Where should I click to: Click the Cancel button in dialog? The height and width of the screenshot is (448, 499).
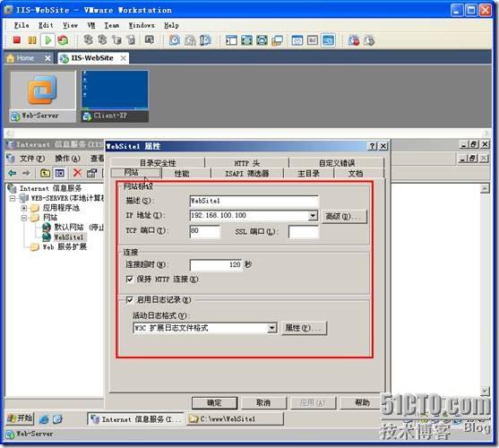coord(263,403)
